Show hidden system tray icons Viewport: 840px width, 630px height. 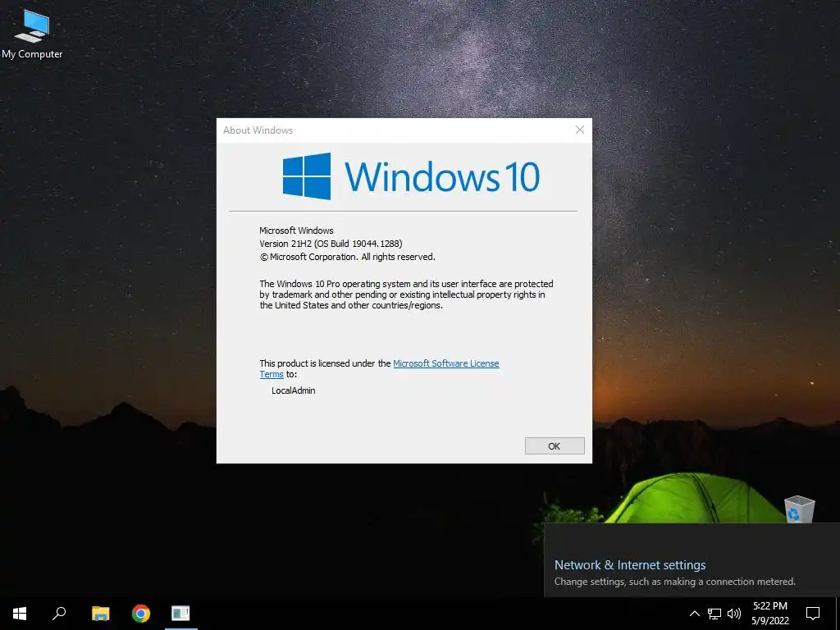[694, 614]
